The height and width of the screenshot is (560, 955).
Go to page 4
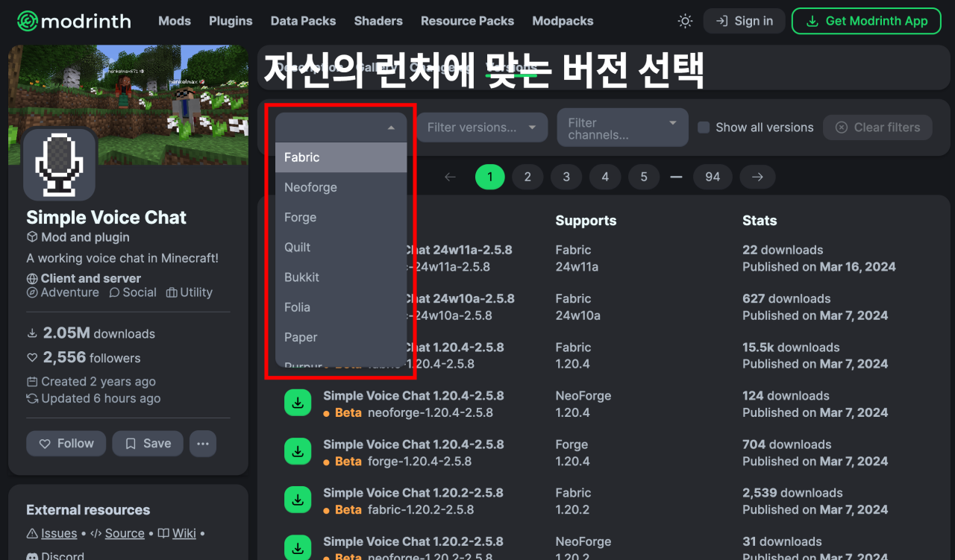point(605,177)
